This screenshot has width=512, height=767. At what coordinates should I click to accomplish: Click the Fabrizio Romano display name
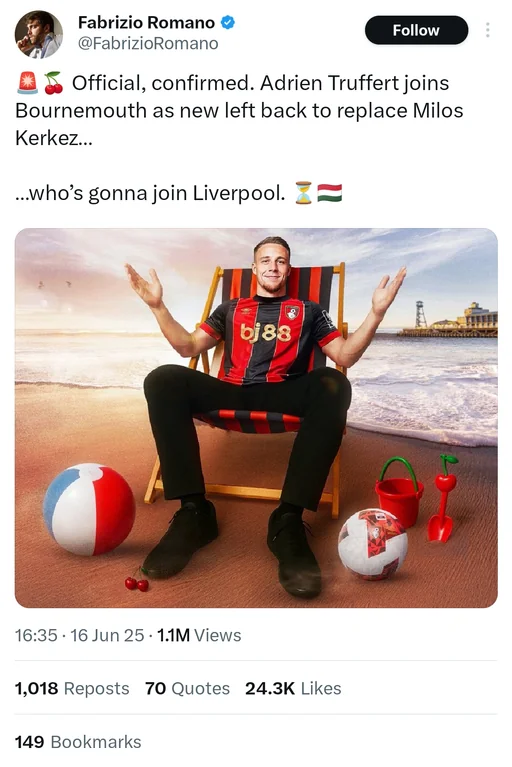tap(146, 23)
